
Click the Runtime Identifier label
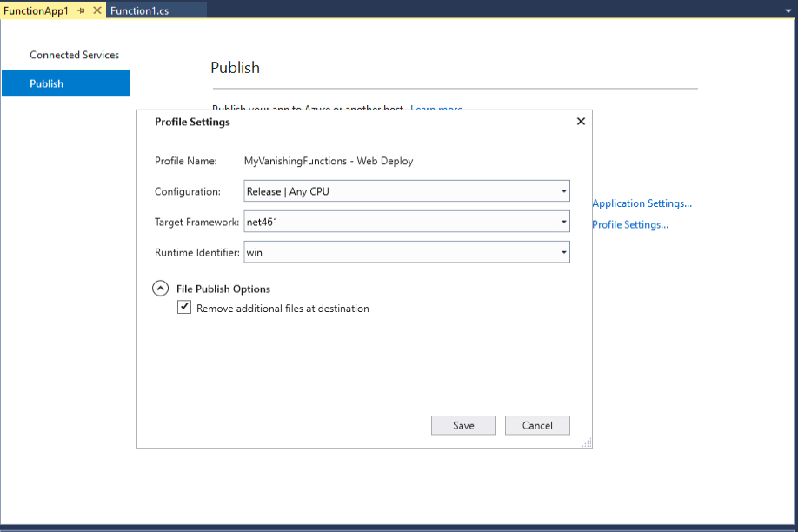pos(197,252)
